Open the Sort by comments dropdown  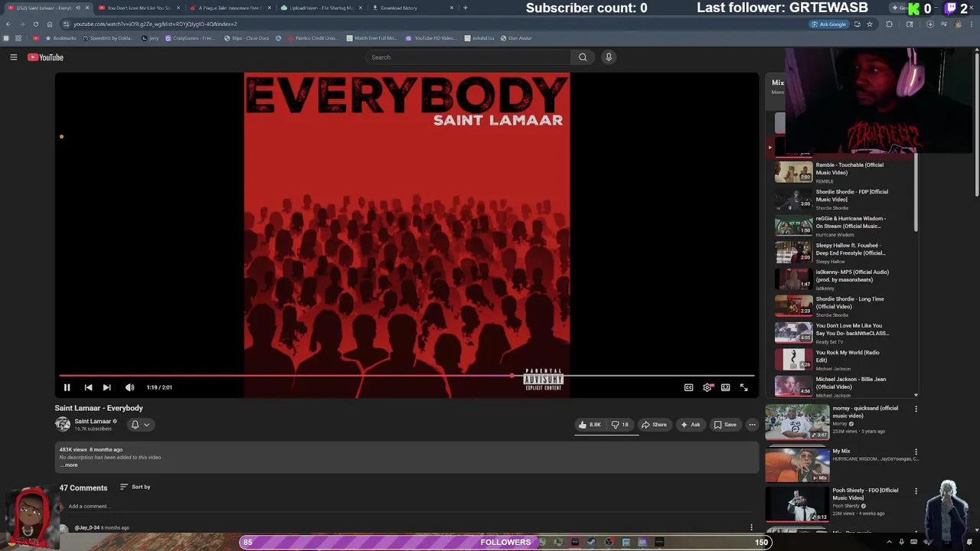135,487
